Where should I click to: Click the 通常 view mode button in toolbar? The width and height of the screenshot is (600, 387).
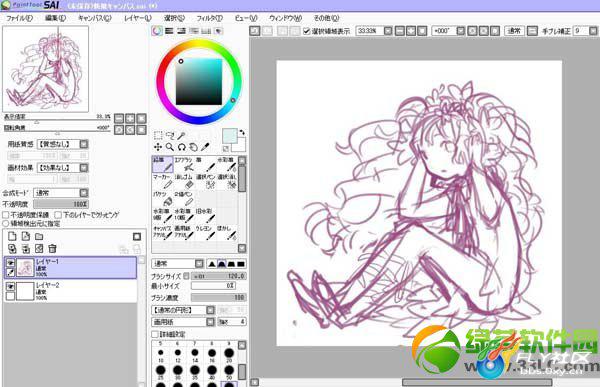(x=514, y=31)
